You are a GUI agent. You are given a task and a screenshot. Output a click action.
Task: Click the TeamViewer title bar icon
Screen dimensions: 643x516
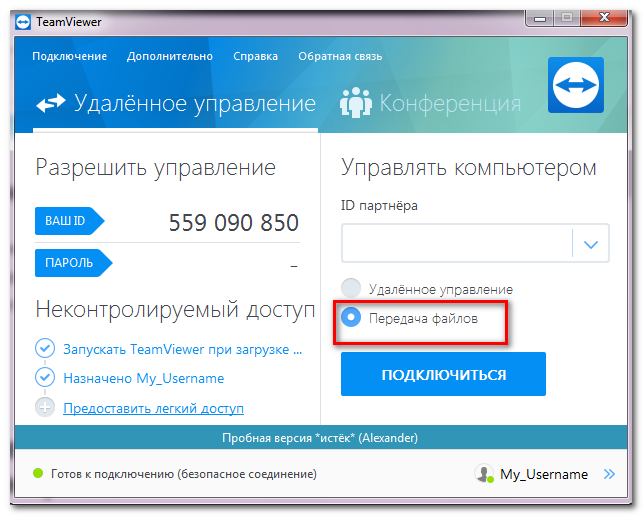[x=23, y=22]
